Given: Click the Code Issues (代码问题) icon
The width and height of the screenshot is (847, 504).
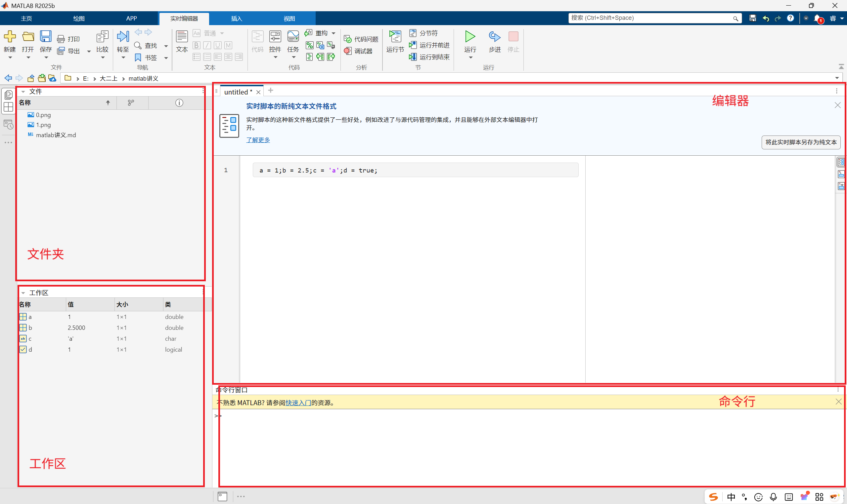Looking at the screenshot, I should 347,39.
